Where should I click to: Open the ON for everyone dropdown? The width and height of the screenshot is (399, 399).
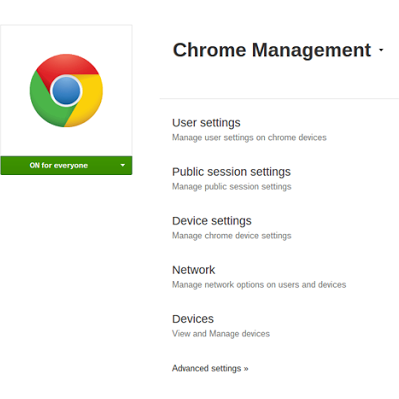click(66, 165)
